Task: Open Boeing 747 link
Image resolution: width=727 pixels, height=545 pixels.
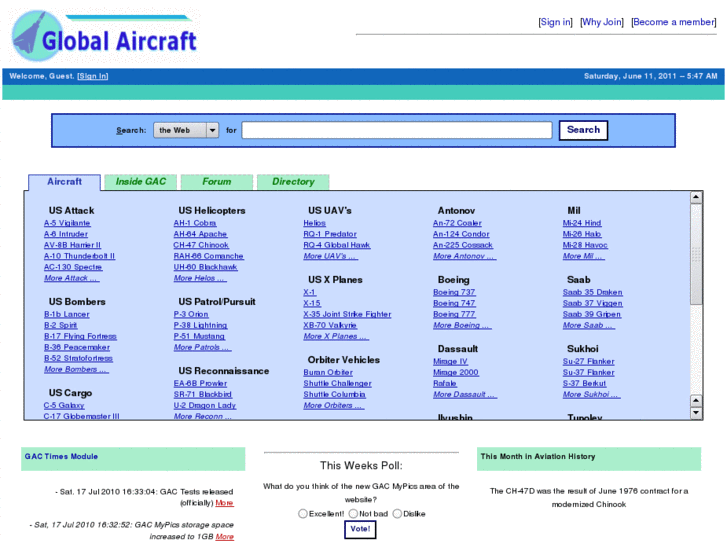Action: click(454, 303)
